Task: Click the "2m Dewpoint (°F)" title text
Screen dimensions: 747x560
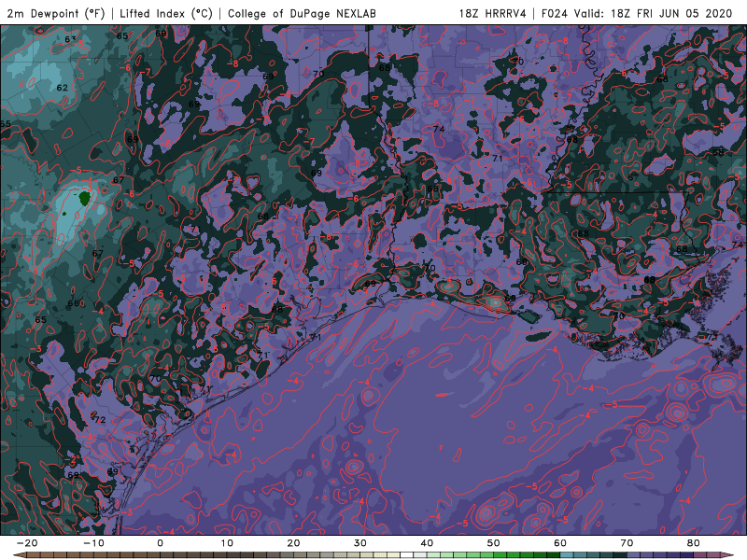Action: (x=56, y=13)
